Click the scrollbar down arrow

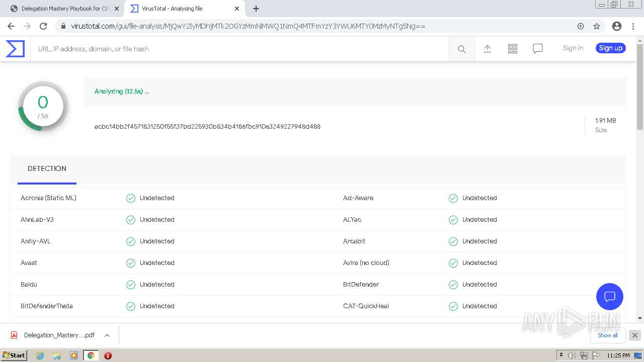640,318
